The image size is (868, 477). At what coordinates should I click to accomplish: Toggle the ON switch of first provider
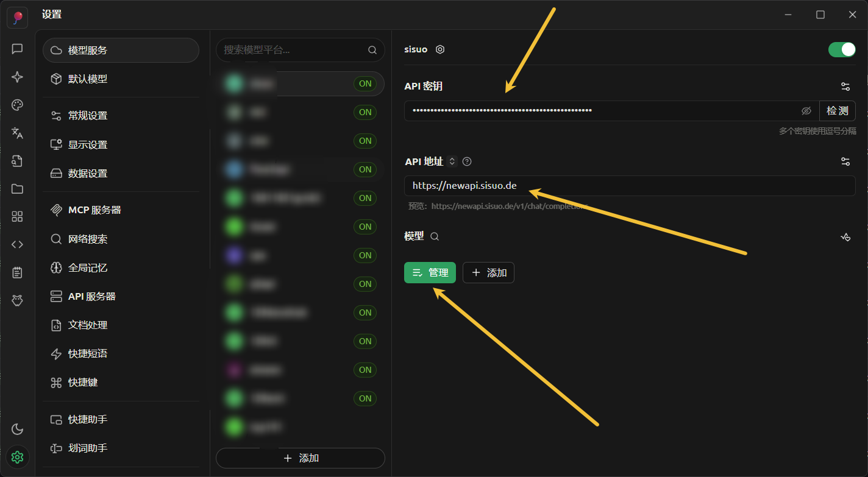(x=365, y=84)
